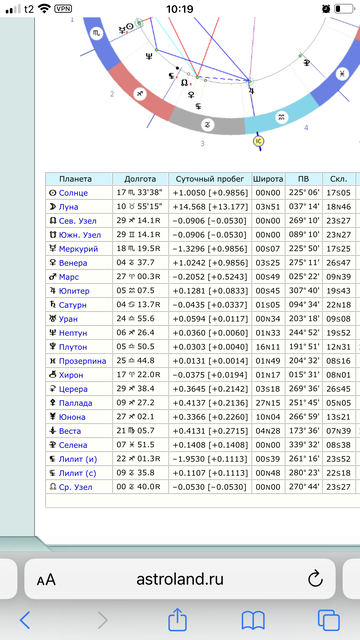360x640 pixels.
Task: Open the Солнце planet link
Action: pyautogui.click(x=73, y=193)
